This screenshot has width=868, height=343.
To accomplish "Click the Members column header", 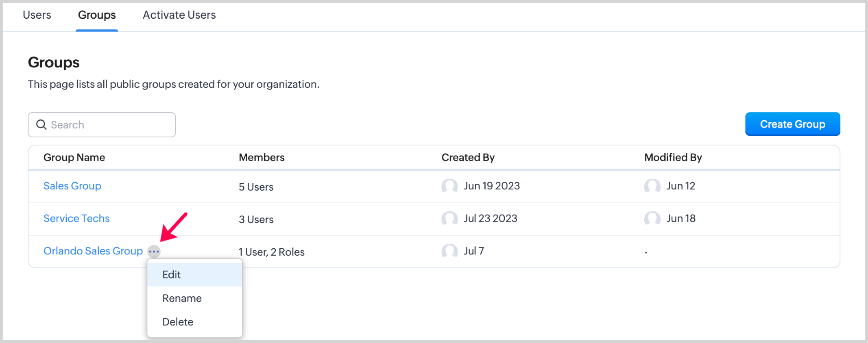I will [x=262, y=157].
